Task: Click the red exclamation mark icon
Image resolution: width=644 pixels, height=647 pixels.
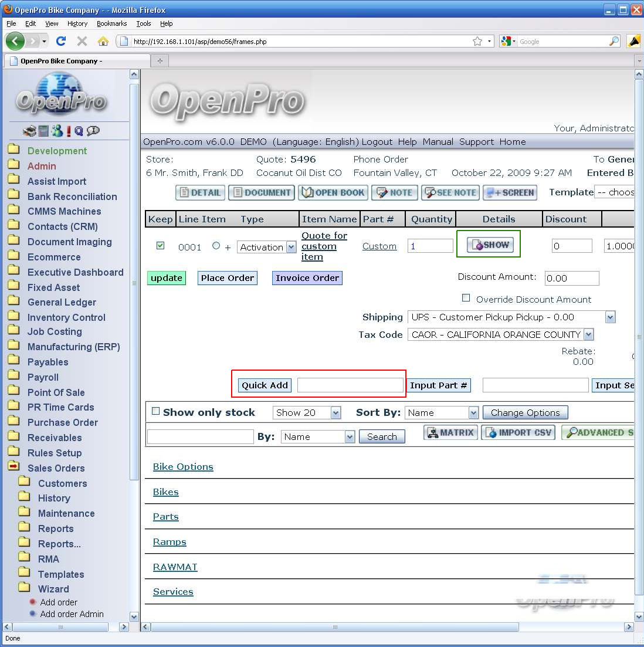Action: coord(69,131)
